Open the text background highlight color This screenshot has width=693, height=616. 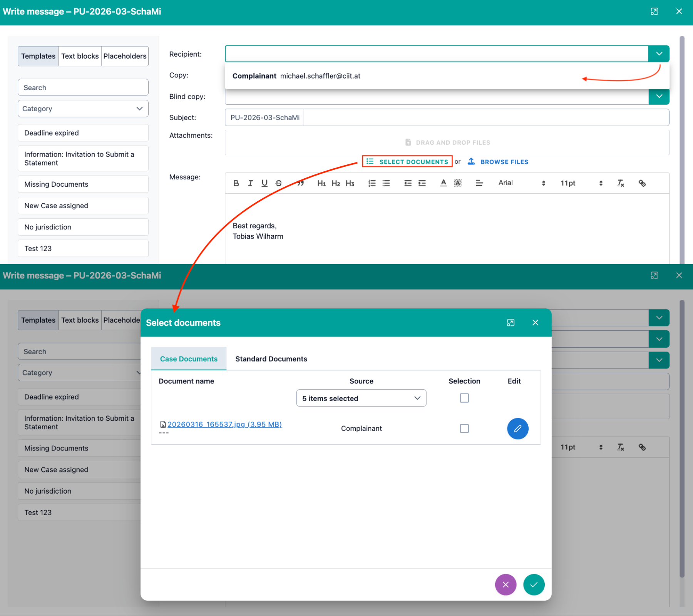[458, 183]
